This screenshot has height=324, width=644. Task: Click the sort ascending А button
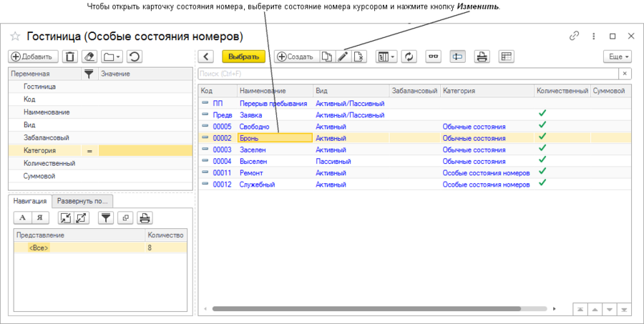(x=23, y=217)
